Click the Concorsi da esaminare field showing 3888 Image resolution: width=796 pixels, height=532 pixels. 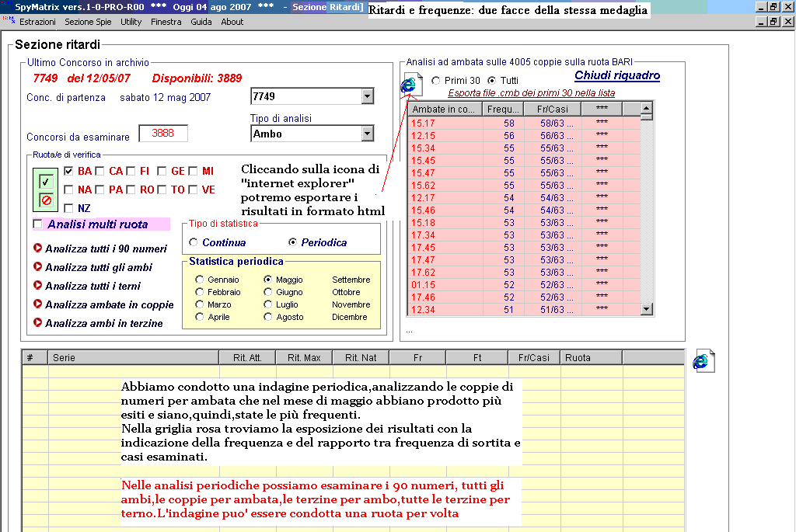coord(163,134)
